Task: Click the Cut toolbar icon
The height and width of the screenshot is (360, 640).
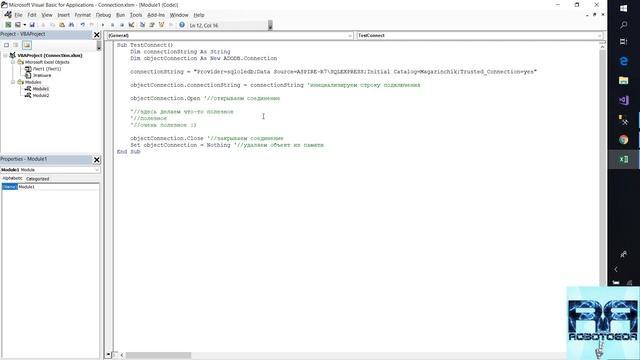Action: coord(43,25)
